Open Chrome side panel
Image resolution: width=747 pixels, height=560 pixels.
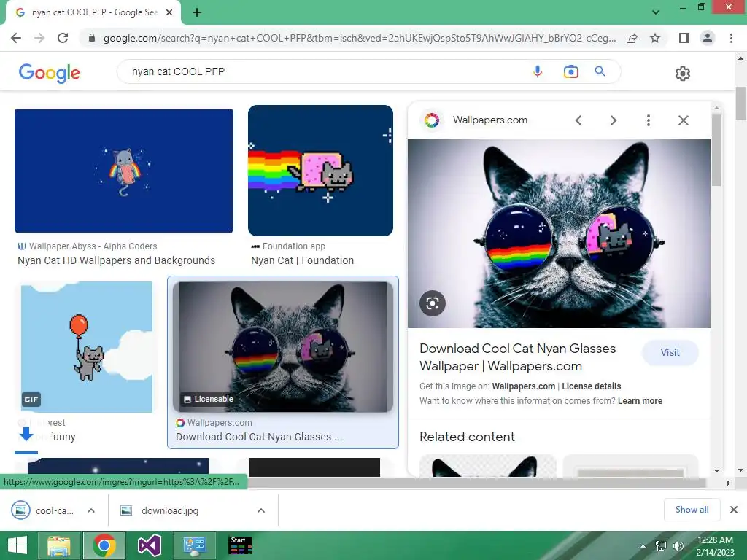pyautogui.click(x=684, y=38)
